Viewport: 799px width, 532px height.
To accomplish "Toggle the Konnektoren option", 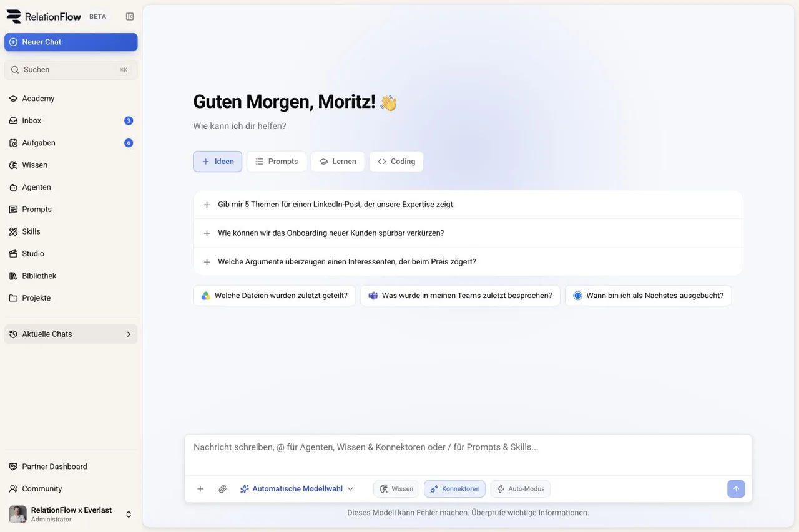I will 454,489.
